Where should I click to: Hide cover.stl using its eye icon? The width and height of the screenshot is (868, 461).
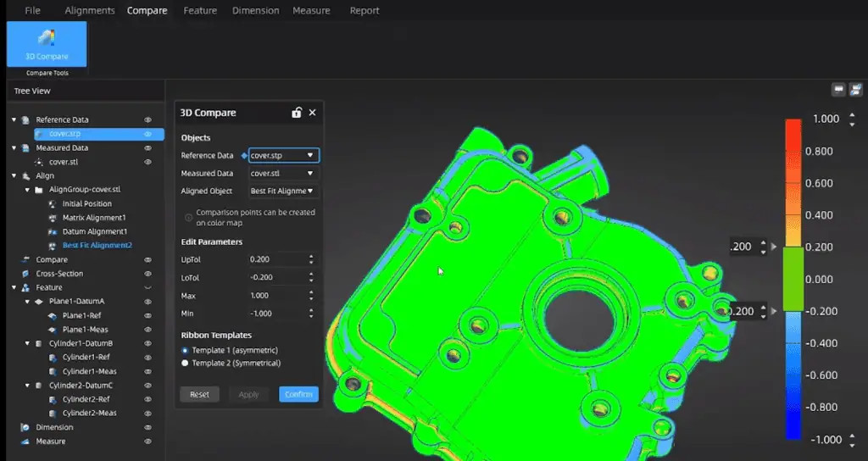coord(147,162)
